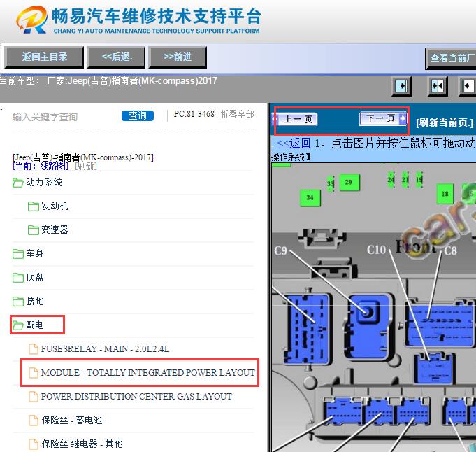Click the page icon beside 保险丝 - 蓄电池
This screenshot has height=452, width=476.
(34, 421)
